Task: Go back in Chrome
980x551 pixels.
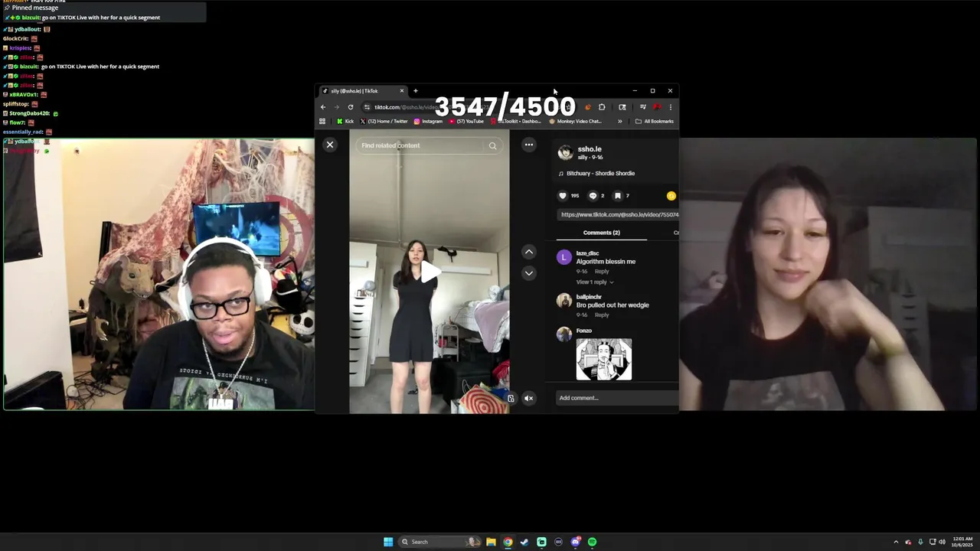Action: coord(323,107)
